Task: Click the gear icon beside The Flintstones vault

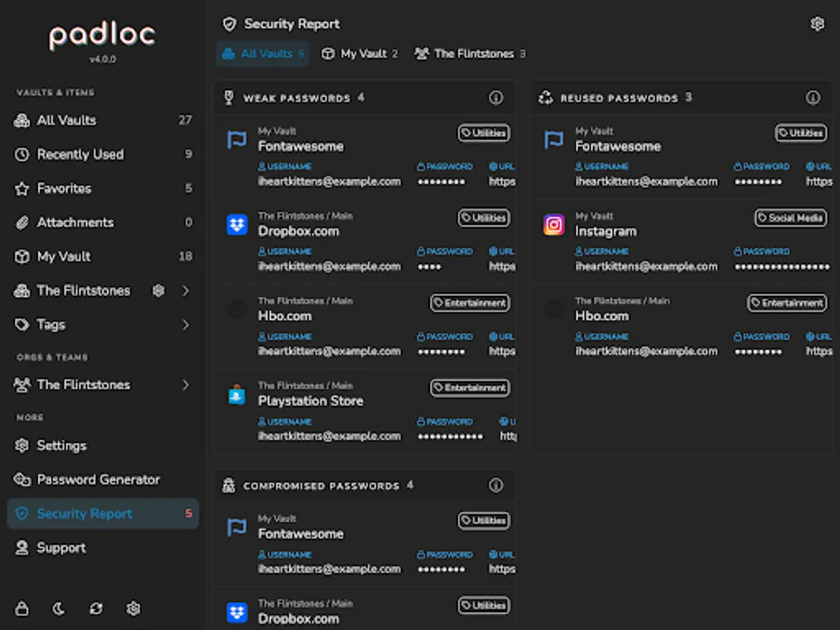Action: pos(159,290)
